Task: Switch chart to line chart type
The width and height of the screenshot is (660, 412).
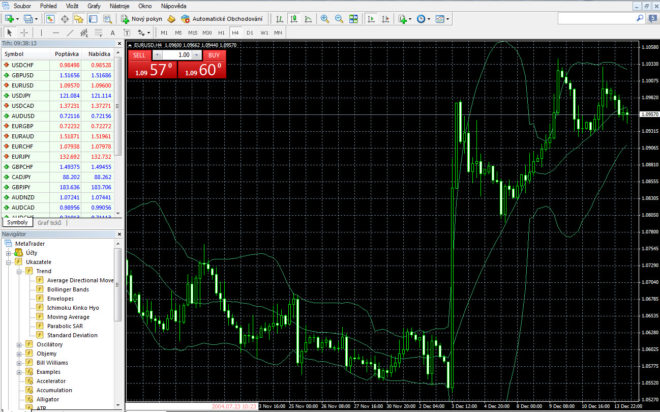Action: [308, 19]
